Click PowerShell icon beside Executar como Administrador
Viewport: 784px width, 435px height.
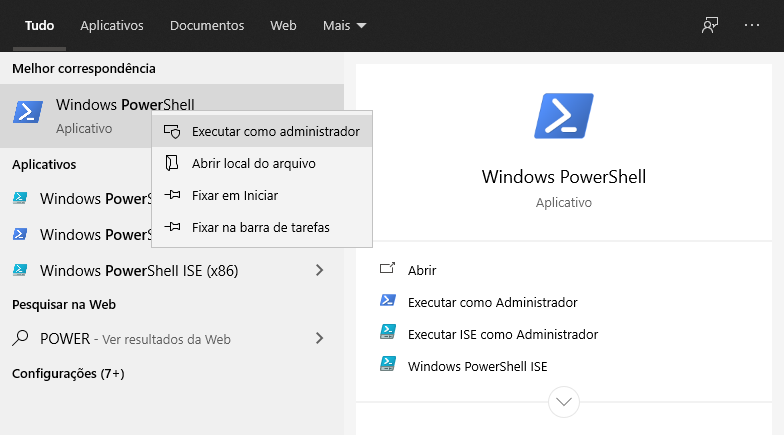point(388,300)
